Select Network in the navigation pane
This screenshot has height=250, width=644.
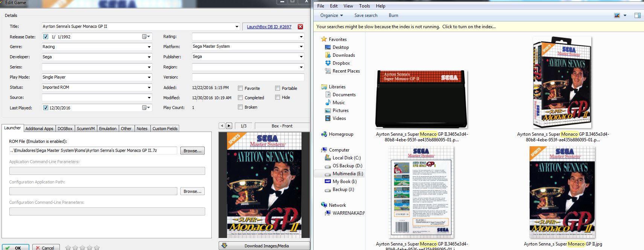click(337, 205)
